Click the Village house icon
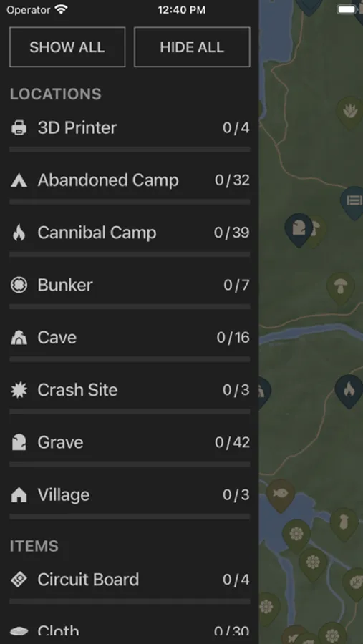The image size is (363, 644). click(19, 495)
